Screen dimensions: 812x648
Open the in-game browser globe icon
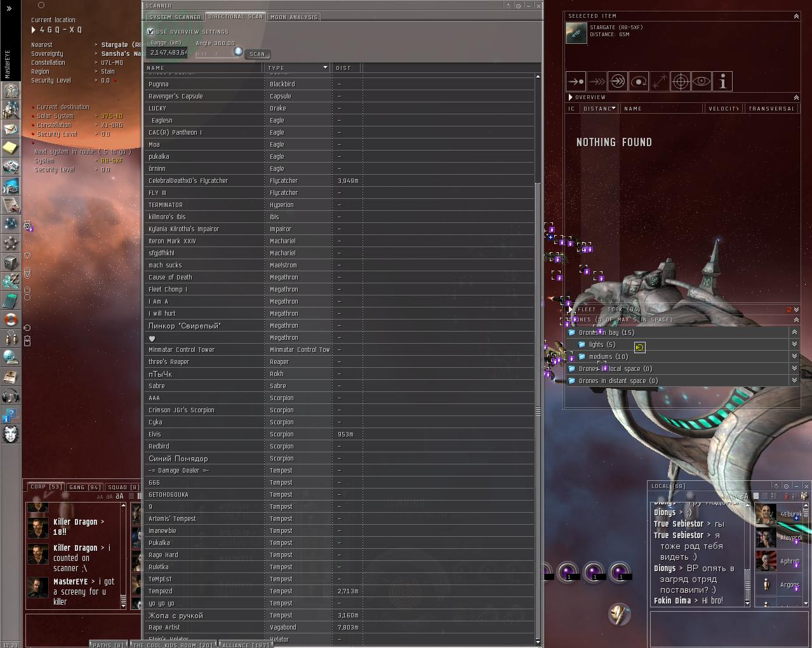coord(11,357)
